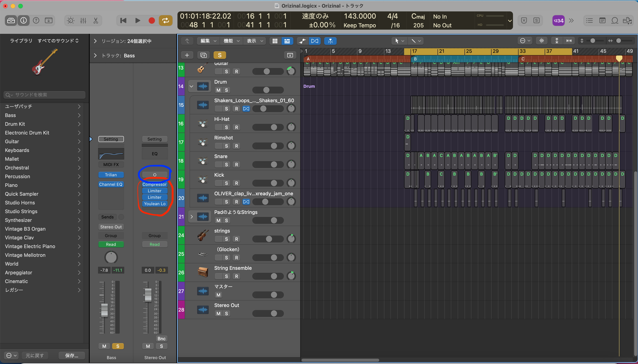The image size is (638, 364).
Task: Open the Mixer sliders icon
Action: [x=83, y=21]
